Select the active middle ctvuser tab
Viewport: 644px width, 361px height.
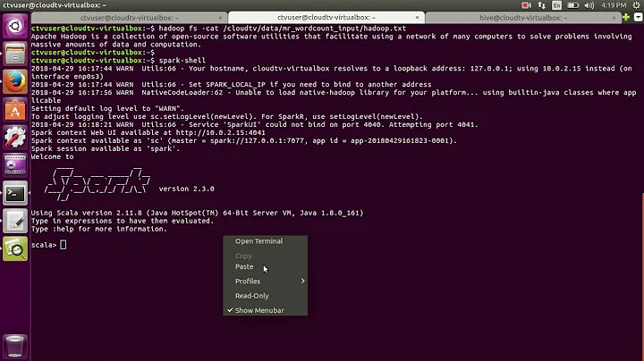[x=326, y=17]
